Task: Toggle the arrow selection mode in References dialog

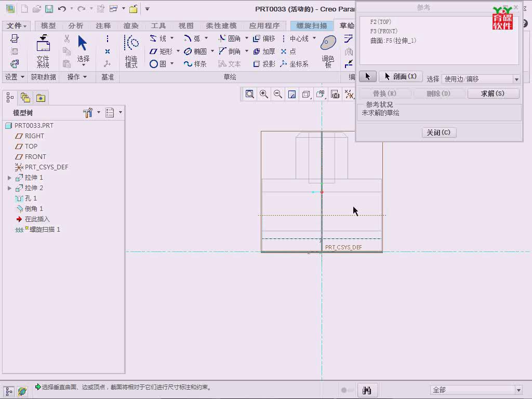Action: pos(368,77)
